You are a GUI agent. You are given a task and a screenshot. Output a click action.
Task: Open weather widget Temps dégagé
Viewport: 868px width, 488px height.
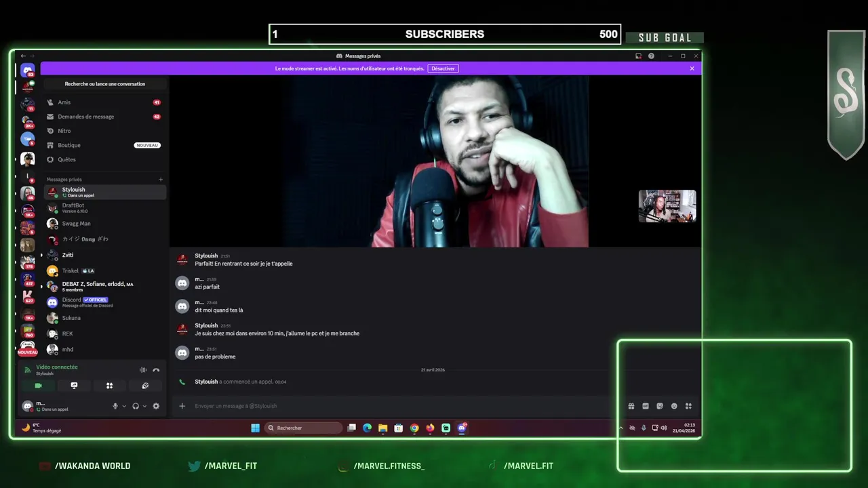[41, 428]
